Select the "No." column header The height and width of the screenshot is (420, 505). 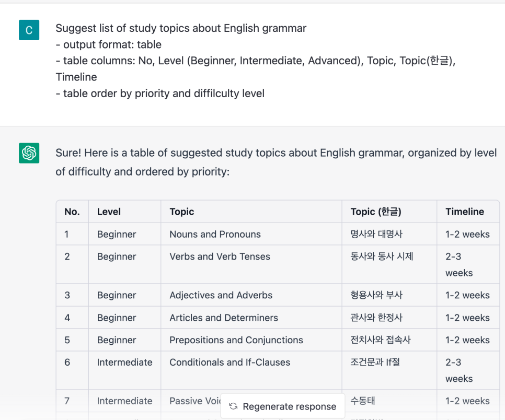coord(73,212)
